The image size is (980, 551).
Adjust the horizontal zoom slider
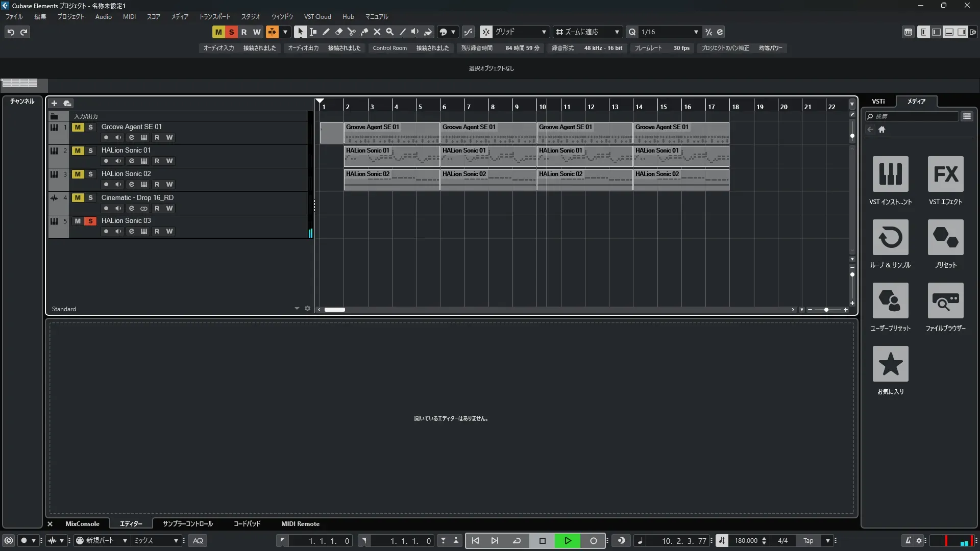(x=826, y=310)
